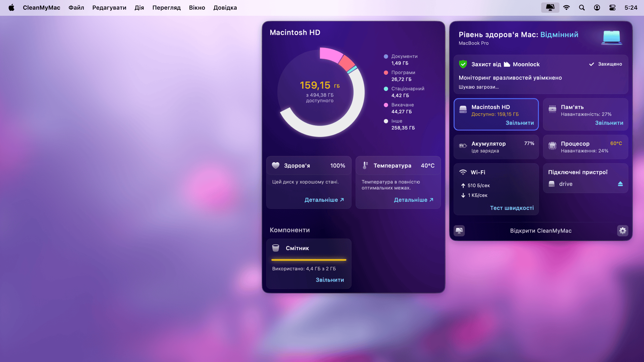Click Відкрити CleanMyMac
Image resolution: width=644 pixels, height=362 pixels.
pyautogui.click(x=541, y=231)
